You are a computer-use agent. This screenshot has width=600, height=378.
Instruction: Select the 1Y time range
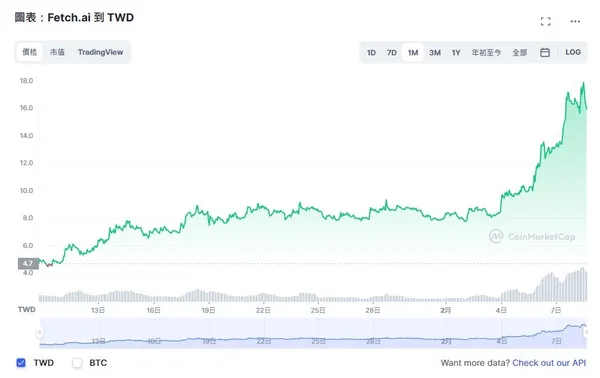click(456, 52)
